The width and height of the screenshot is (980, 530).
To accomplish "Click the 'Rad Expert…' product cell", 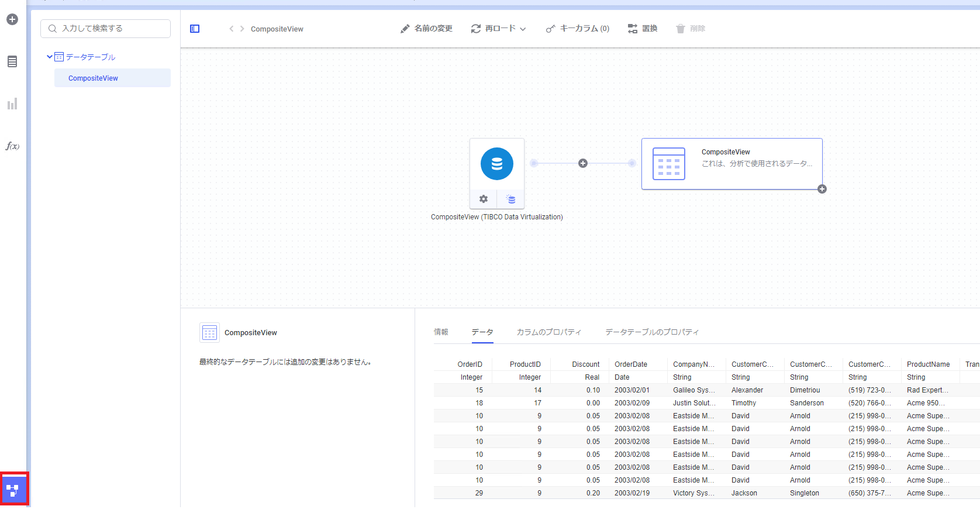I will click(927, 390).
